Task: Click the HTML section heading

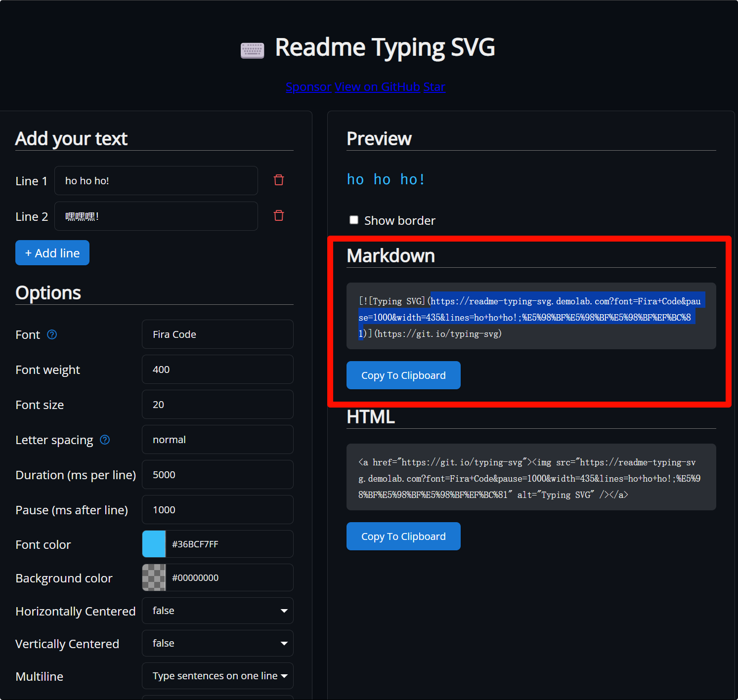Action: click(371, 417)
